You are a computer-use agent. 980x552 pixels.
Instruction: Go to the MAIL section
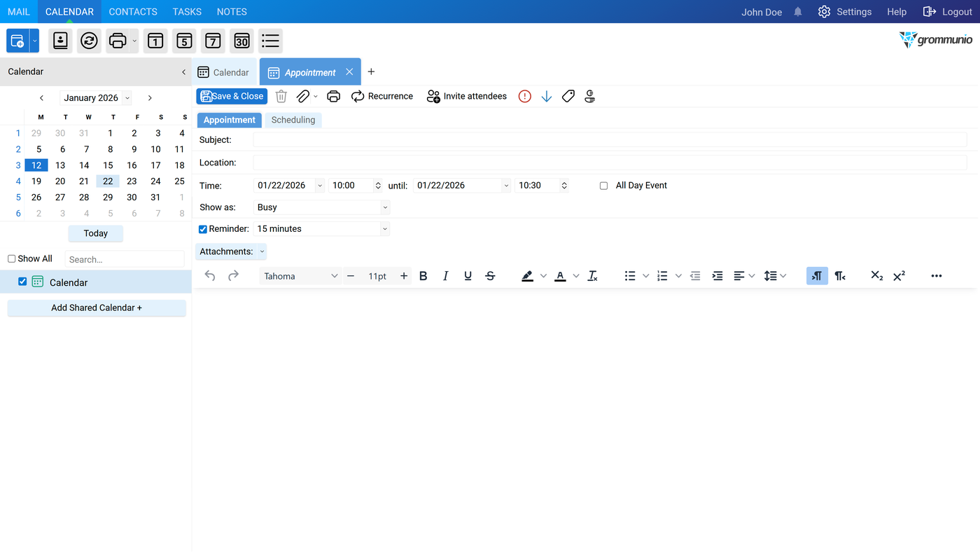(x=19, y=12)
